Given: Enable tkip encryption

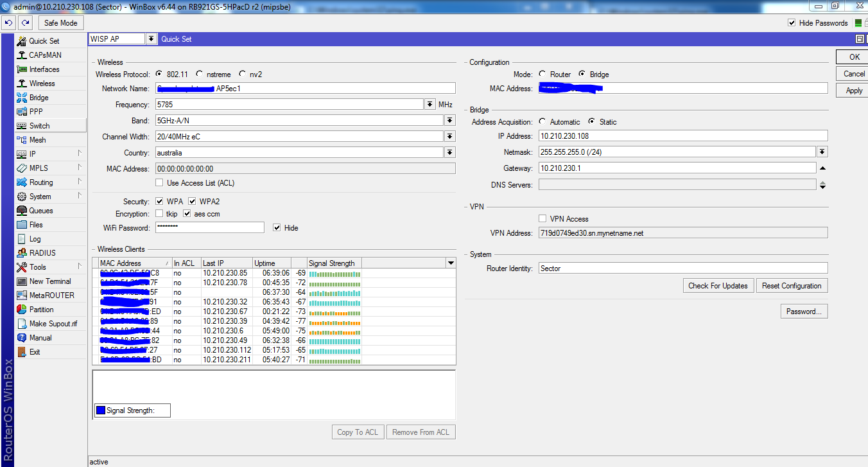Looking at the screenshot, I should point(159,214).
